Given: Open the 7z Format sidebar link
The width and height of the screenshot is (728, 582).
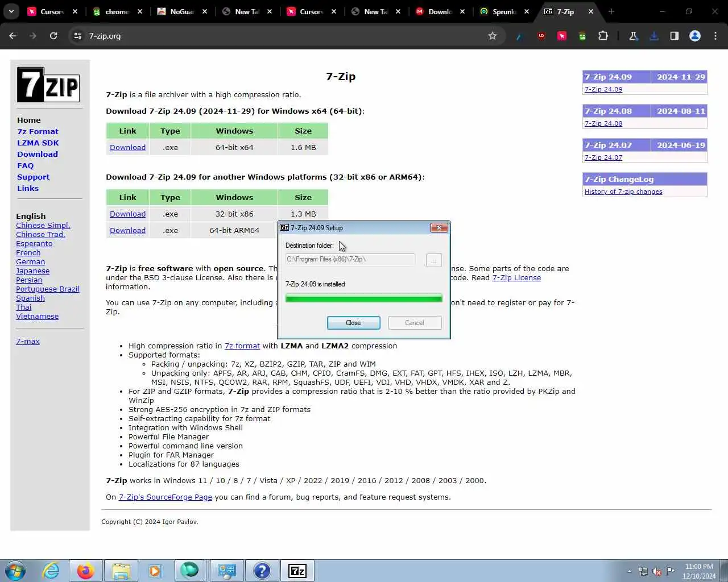Looking at the screenshot, I should 38,131.
